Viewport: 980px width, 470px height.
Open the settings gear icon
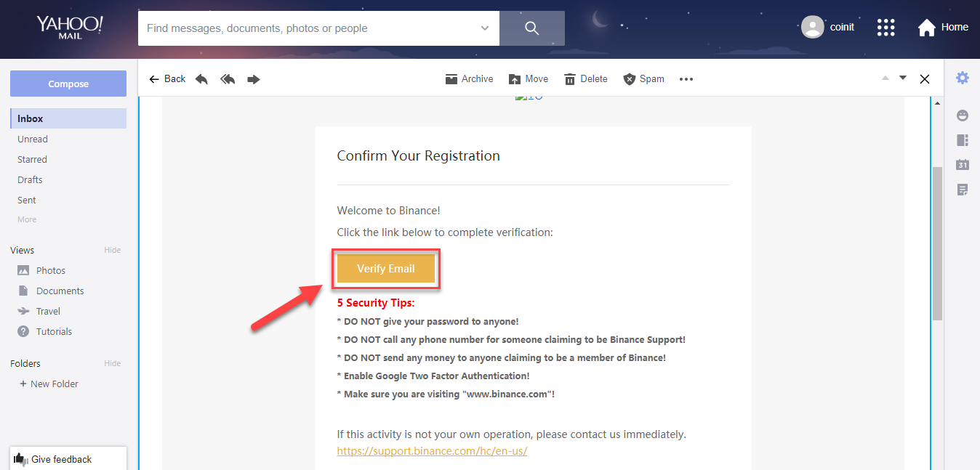click(963, 78)
